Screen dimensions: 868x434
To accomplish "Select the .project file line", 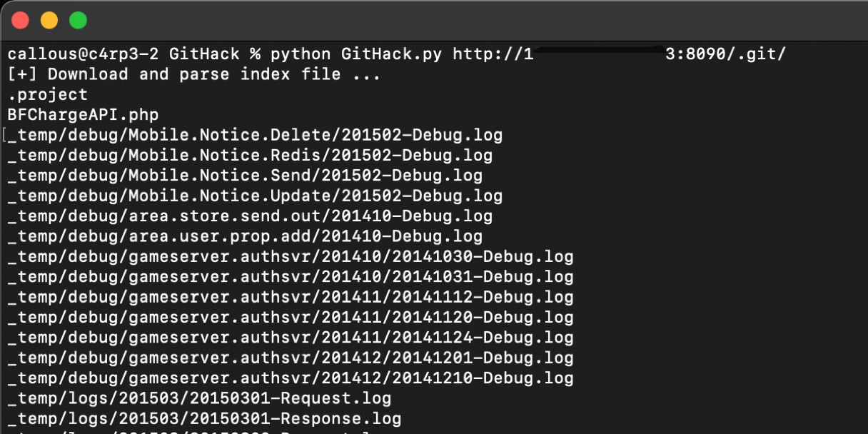I will pyautogui.click(x=48, y=94).
